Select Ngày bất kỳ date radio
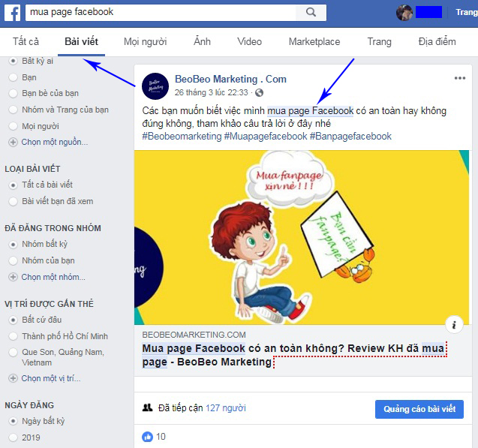This screenshot has width=478, height=448. [13, 422]
